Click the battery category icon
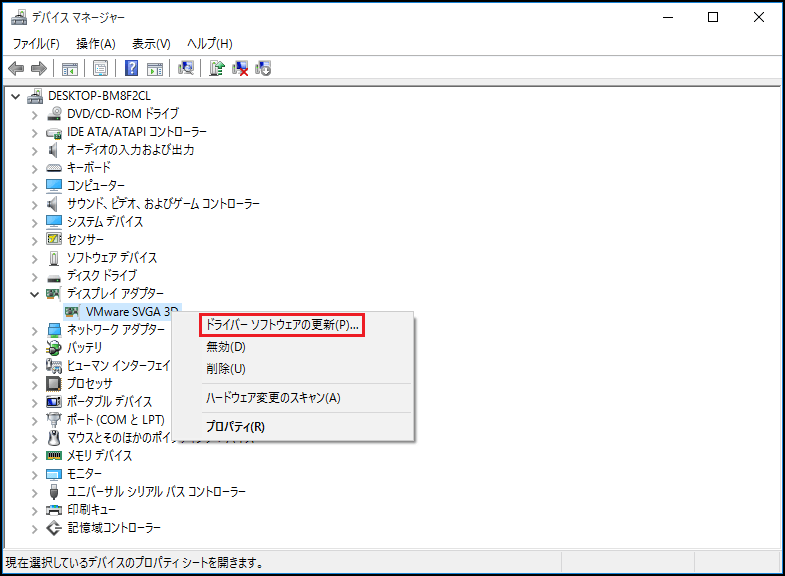The width and height of the screenshot is (785, 576). 54,347
